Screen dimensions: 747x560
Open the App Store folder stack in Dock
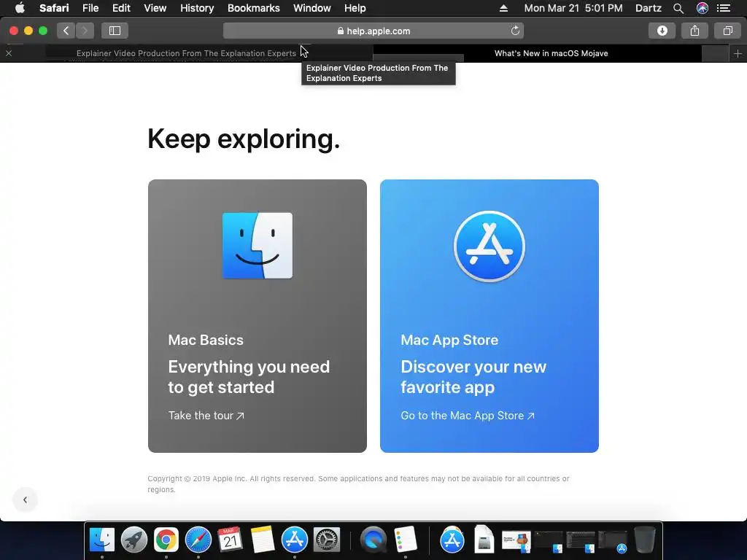click(452, 540)
